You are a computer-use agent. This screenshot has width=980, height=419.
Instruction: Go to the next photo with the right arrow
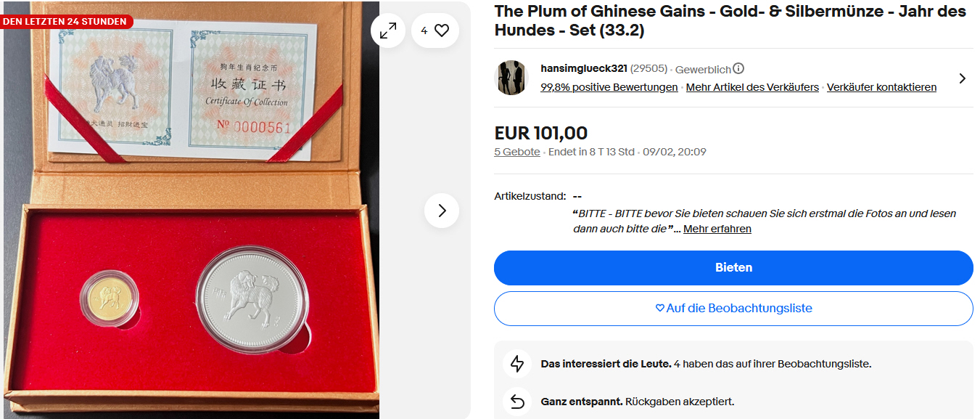pyautogui.click(x=442, y=211)
